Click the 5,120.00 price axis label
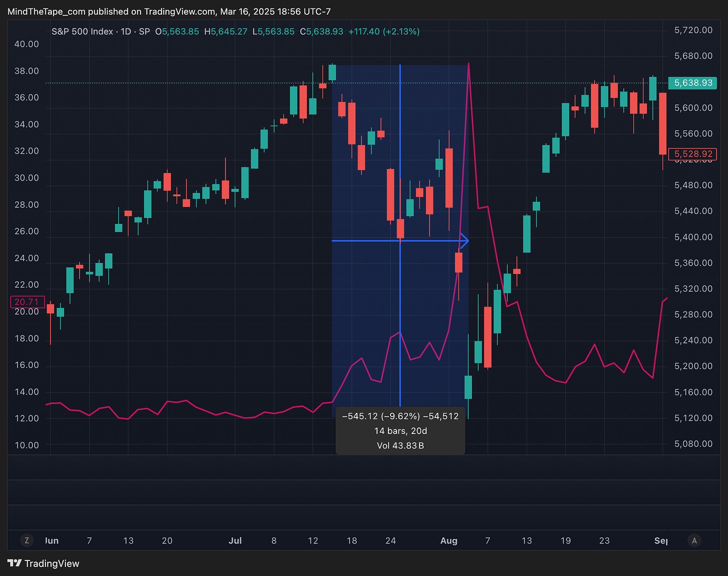728x576 pixels. tap(693, 418)
